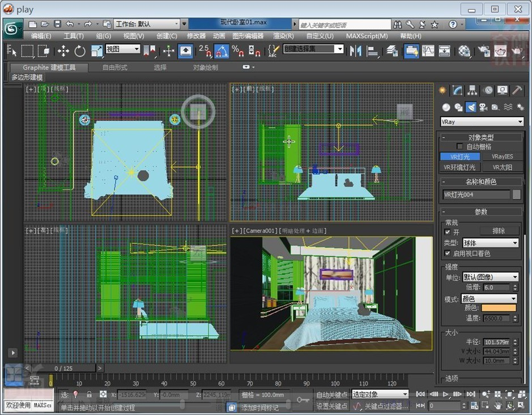532x415 pixels.
Task: Enable the 自动栅格 checkbox
Action: [x=460, y=147]
